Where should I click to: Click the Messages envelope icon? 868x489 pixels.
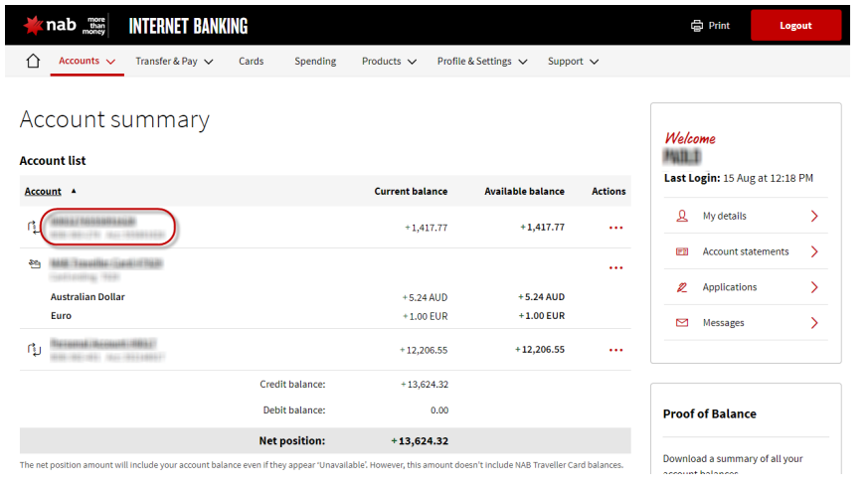point(682,323)
